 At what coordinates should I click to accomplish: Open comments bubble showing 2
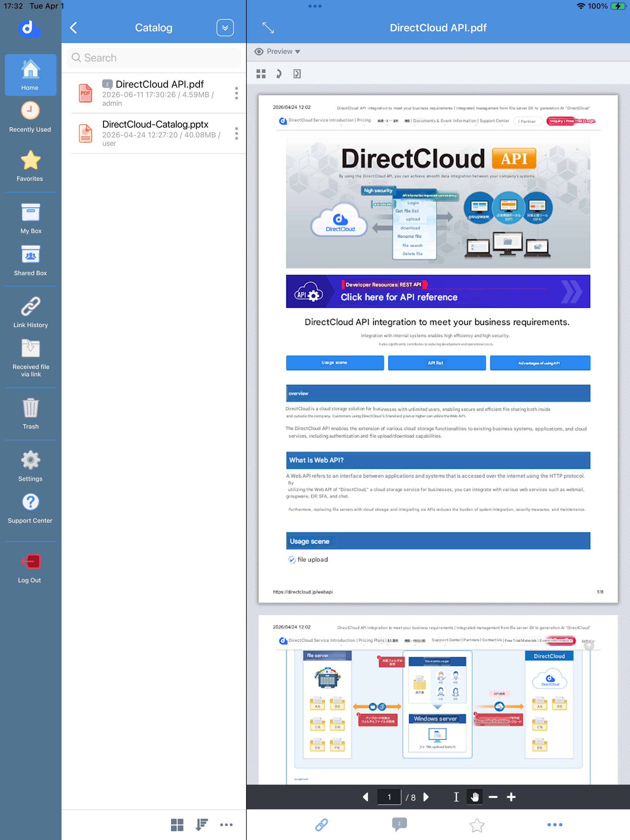pos(399,824)
